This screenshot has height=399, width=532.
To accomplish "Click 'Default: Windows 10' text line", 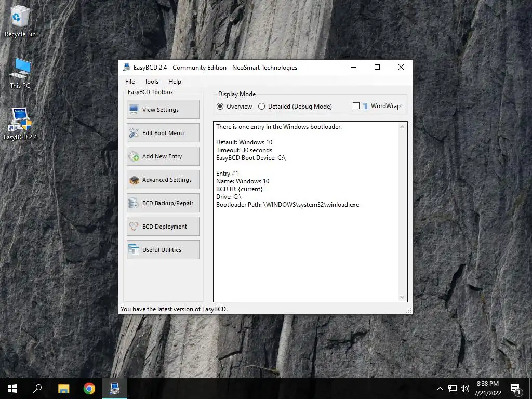I will (244, 142).
